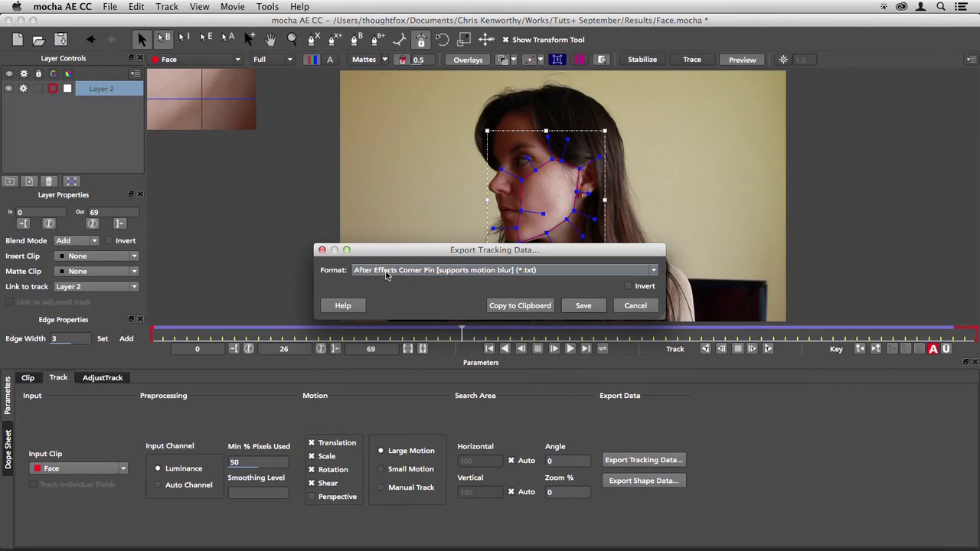The width and height of the screenshot is (980, 551).
Task: Click the Save project icon
Action: (60, 40)
